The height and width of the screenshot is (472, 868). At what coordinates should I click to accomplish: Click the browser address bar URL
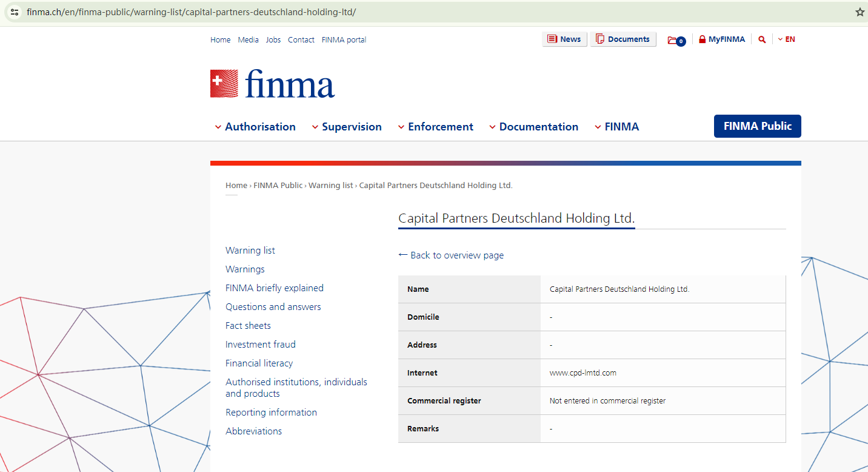click(x=191, y=12)
